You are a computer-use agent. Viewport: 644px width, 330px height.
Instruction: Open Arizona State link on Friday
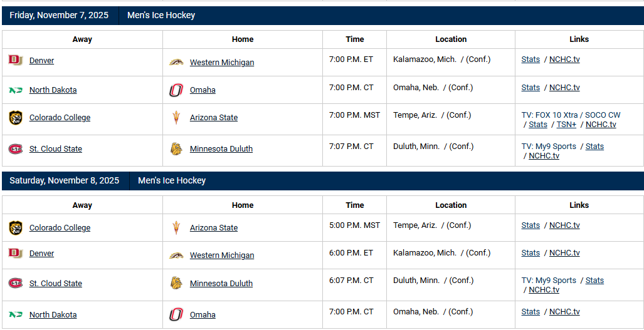click(x=214, y=117)
